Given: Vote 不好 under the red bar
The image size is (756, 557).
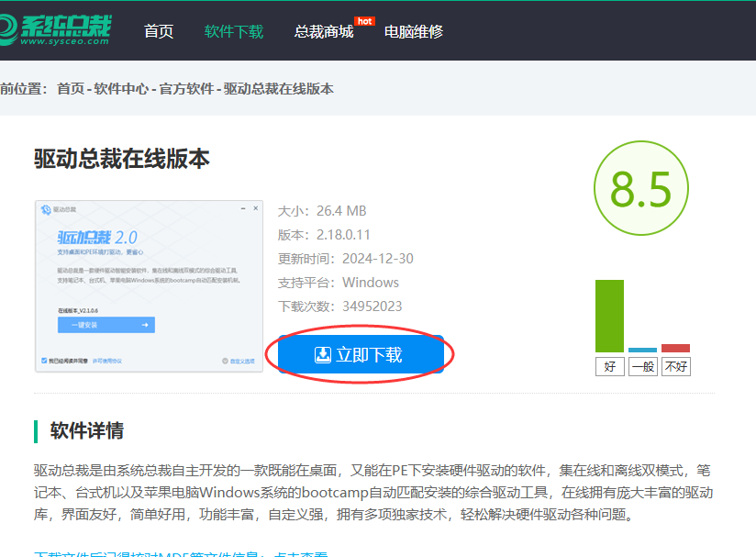Looking at the screenshot, I should point(675,367).
